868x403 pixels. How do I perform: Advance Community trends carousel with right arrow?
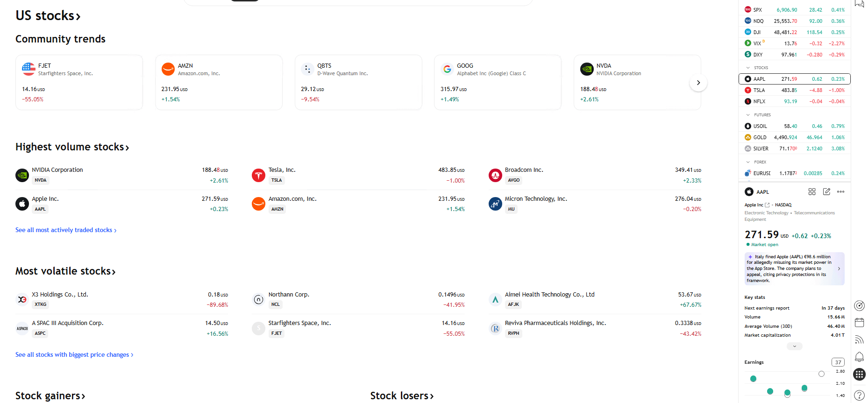[698, 82]
